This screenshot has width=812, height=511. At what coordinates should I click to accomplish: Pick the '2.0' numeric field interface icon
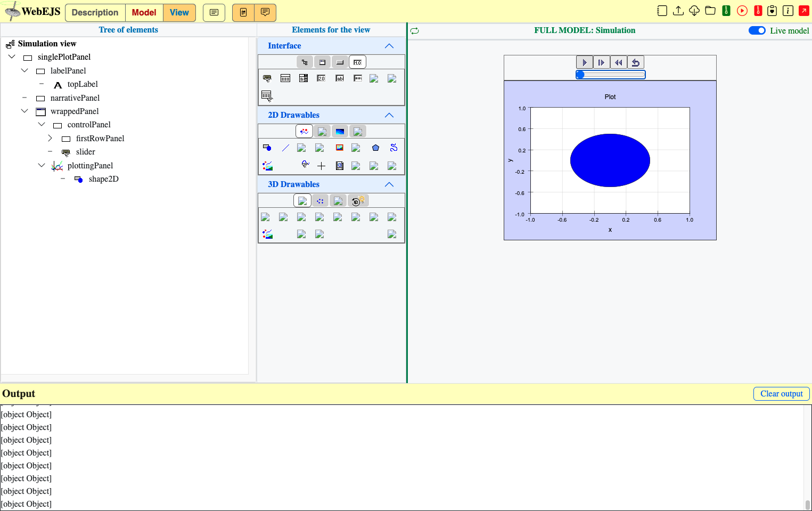tap(322, 78)
